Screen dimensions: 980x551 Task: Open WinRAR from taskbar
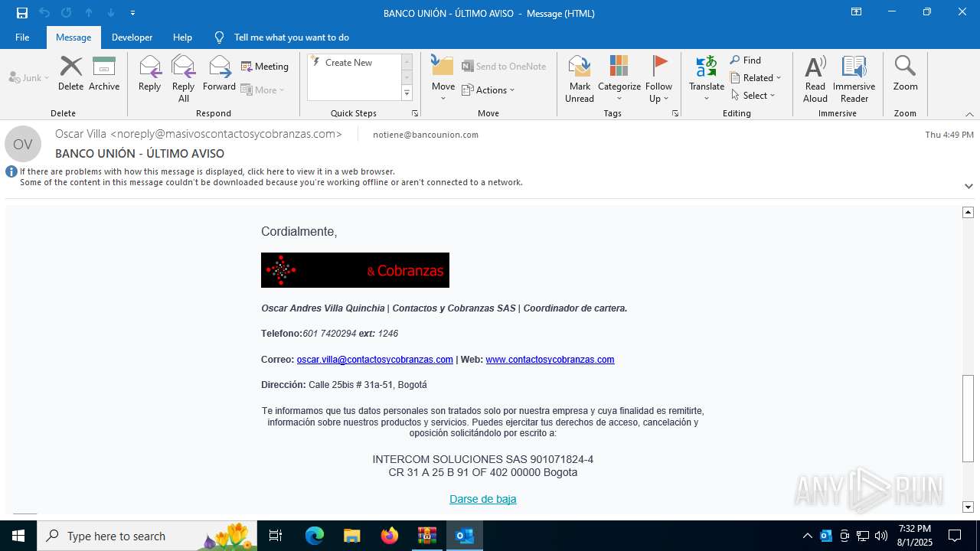(x=426, y=536)
